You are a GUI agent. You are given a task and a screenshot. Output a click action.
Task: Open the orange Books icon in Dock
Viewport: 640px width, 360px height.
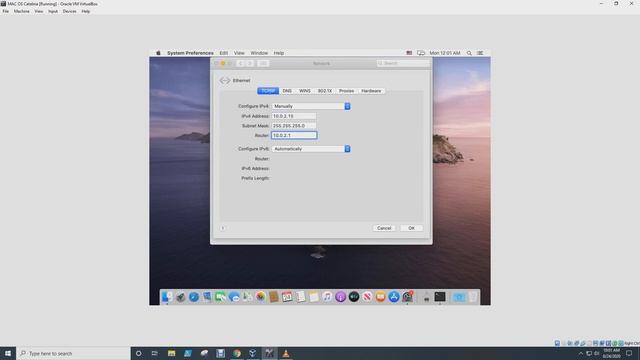(x=380, y=297)
